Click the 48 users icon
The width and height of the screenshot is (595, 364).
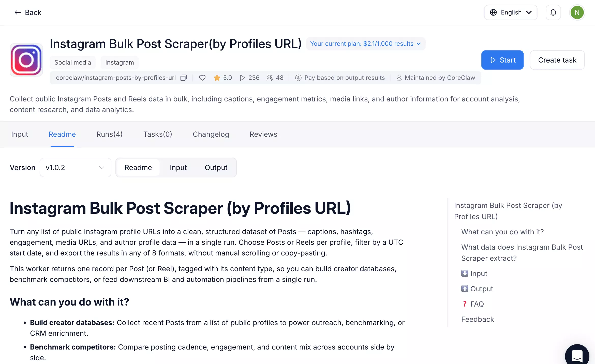point(270,78)
